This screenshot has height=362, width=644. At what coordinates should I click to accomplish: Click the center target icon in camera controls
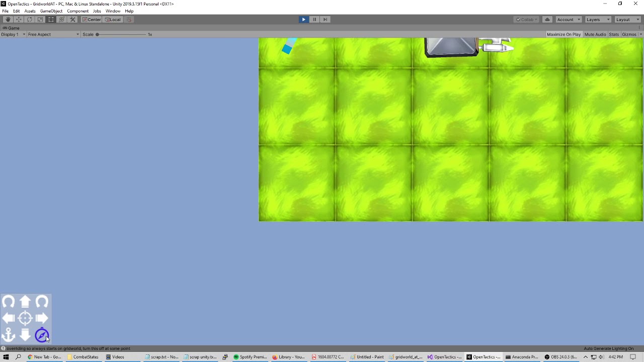click(25, 318)
